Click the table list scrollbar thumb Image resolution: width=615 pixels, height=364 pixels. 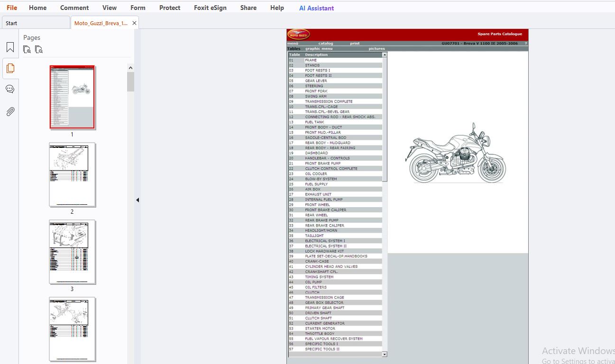click(x=385, y=119)
